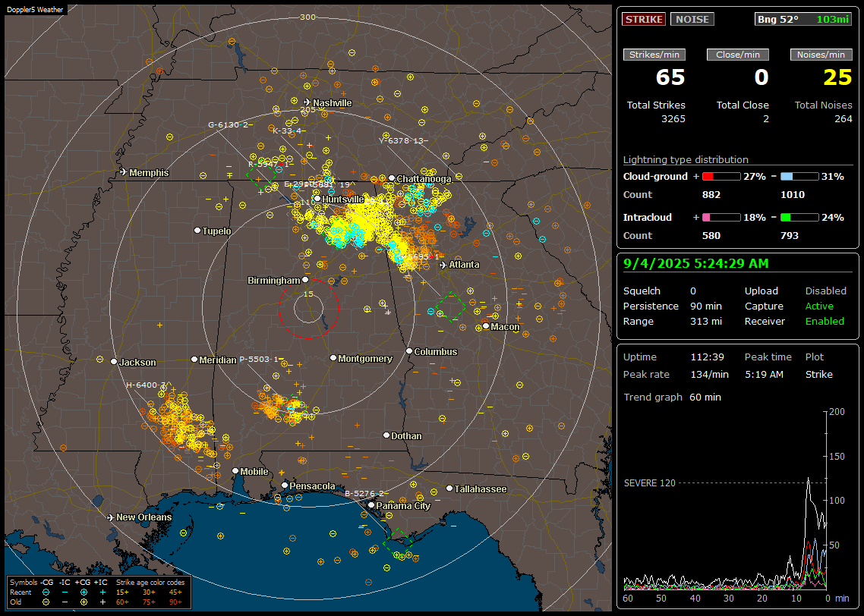Image resolution: width=864 pixels, height=616 pixels.
Task: Click the recent -CG cyan legend symbol
Action: [x=46, y=592]
